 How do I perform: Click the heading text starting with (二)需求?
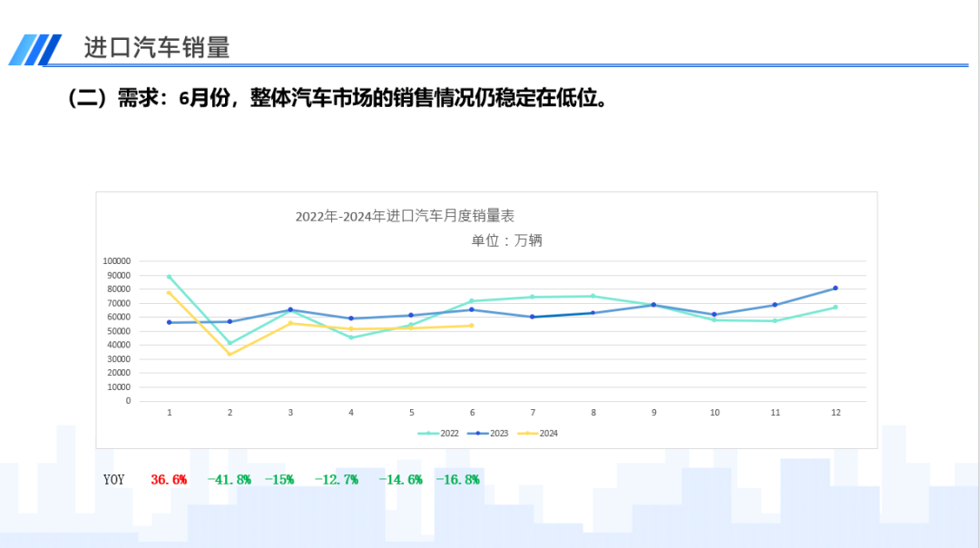tap(336, 98)
